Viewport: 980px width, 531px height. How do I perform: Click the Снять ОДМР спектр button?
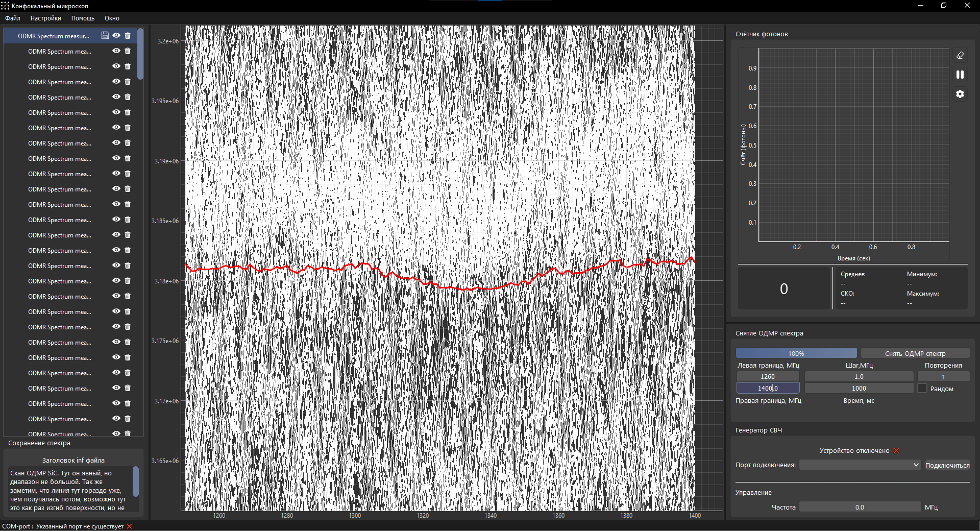click(x=915, y=353)
